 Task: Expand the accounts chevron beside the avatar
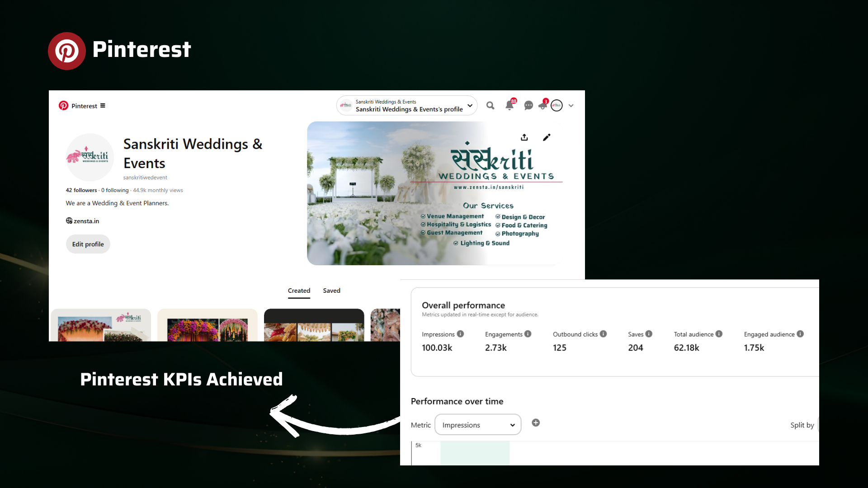point(571,106)
